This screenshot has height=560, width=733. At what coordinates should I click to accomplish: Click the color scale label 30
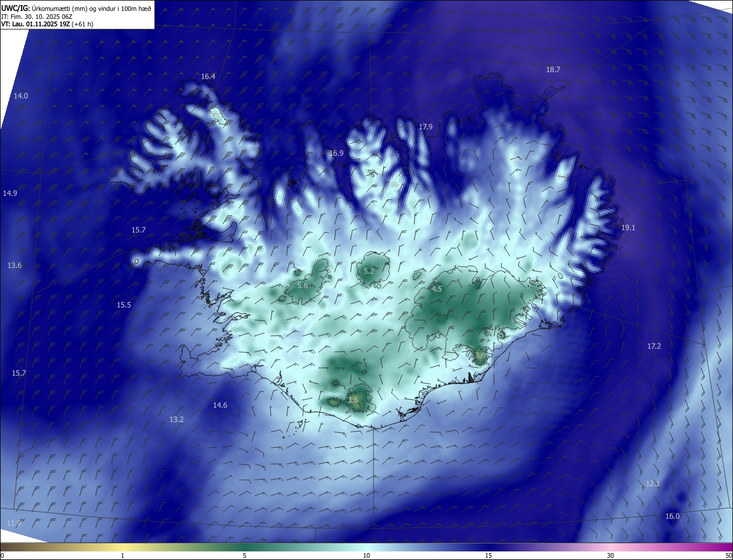pyautogui.click(x=610, y=555)
